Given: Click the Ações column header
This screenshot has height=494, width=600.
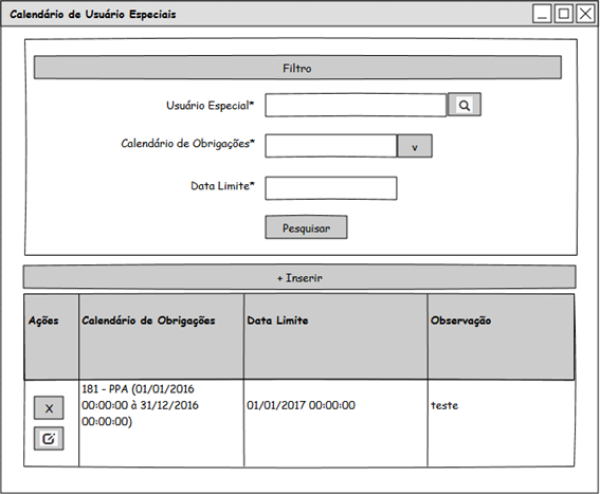Looking at the screenshot, I should (50, 321).
